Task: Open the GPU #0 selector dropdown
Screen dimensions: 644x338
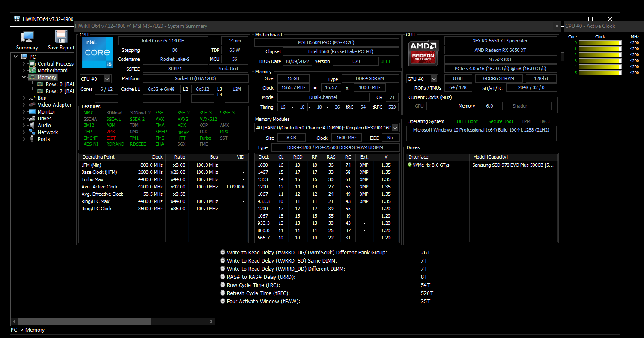Action: [434, 79]
